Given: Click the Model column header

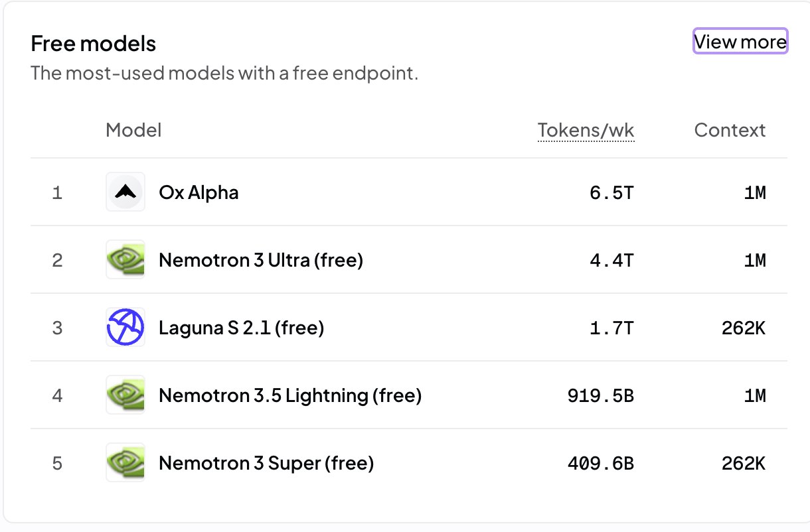Looking at the screenshot, I should [x=133, y=130].
